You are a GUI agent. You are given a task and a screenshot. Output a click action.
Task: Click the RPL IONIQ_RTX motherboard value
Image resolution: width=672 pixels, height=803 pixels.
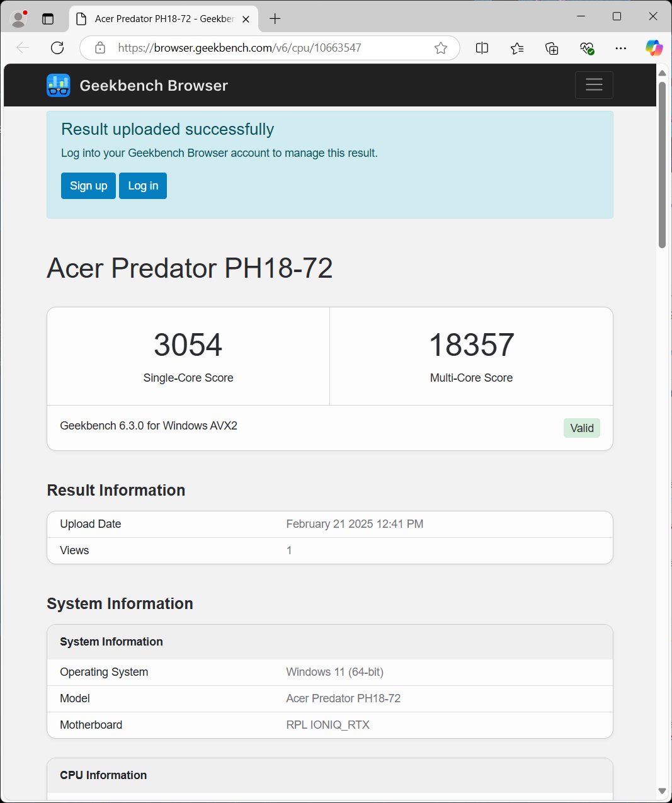[328, 725]
